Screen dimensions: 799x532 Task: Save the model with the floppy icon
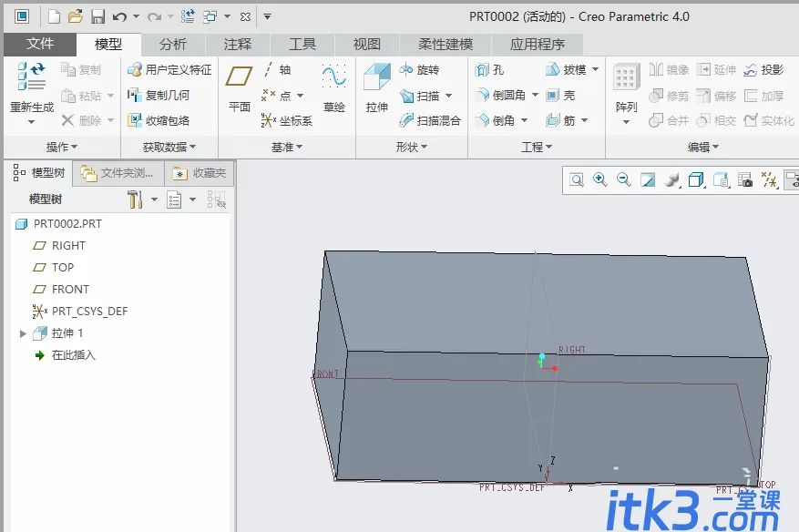click(97, 16)
